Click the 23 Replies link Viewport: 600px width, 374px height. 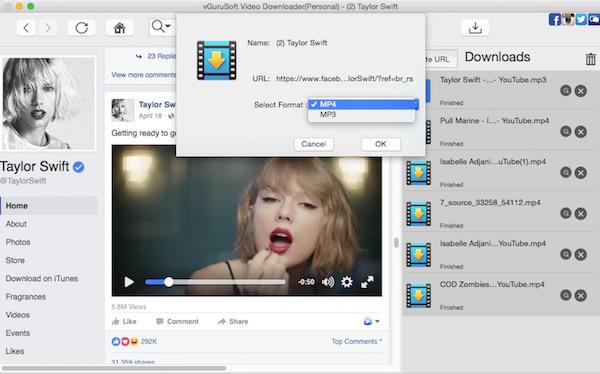[x=161, y=56]
